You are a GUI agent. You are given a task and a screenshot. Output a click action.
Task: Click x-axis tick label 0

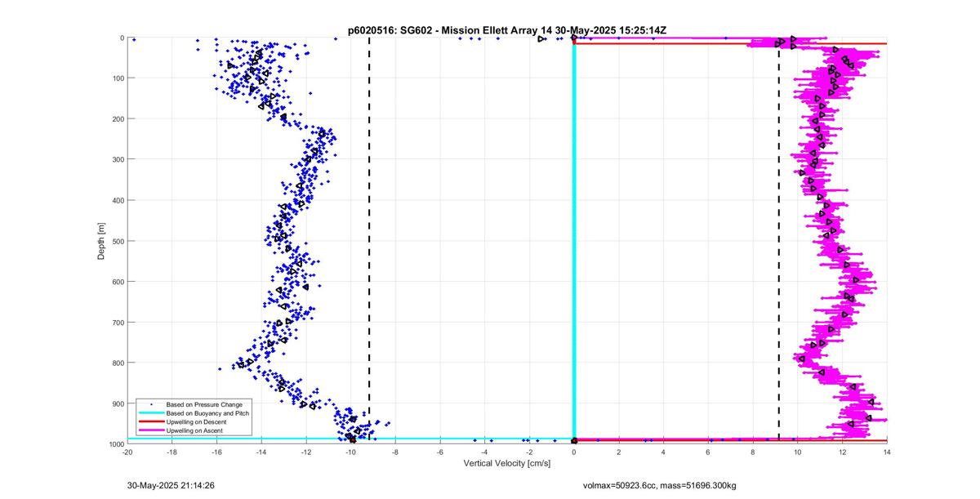point(574,452)
